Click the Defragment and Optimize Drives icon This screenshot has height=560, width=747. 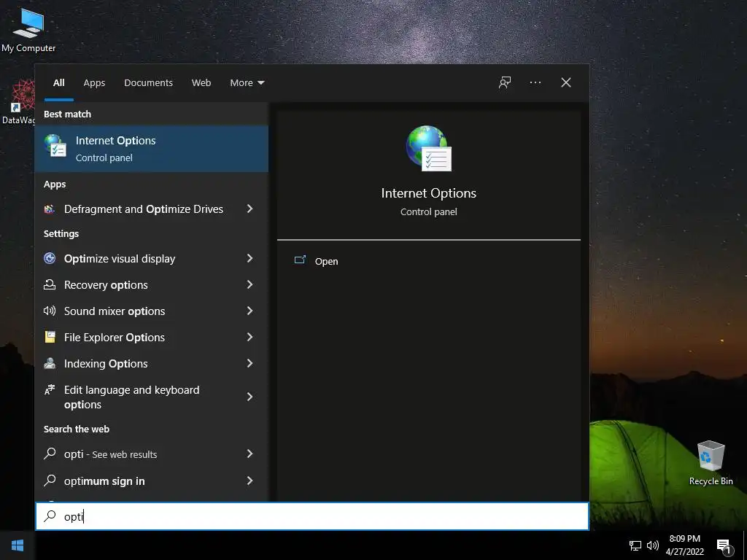tap(50, 209)
